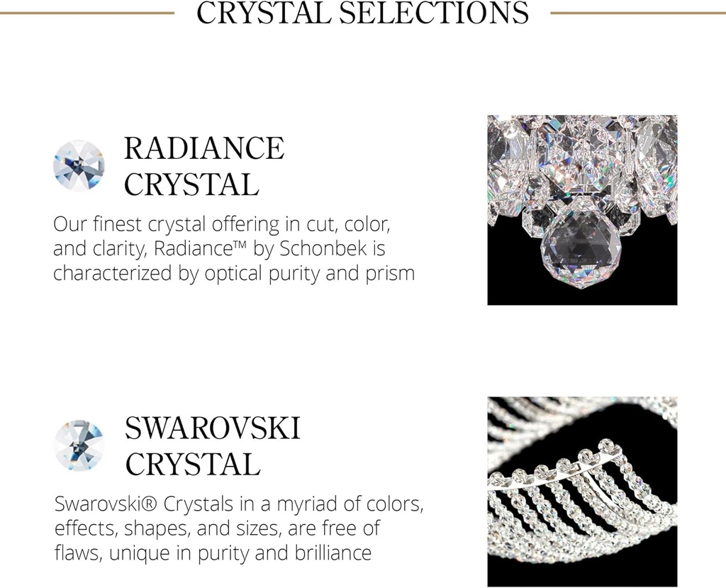This screenshot has height=588, width=726.
Task: Select the SWAROVSKI CRYSTAL heading
Action: [x=212, y=446]
